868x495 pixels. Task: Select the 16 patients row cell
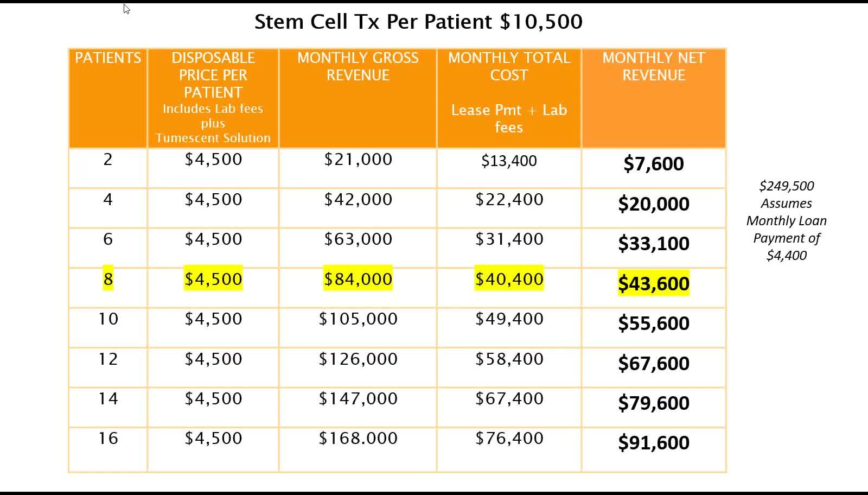[x=108, y=439]
